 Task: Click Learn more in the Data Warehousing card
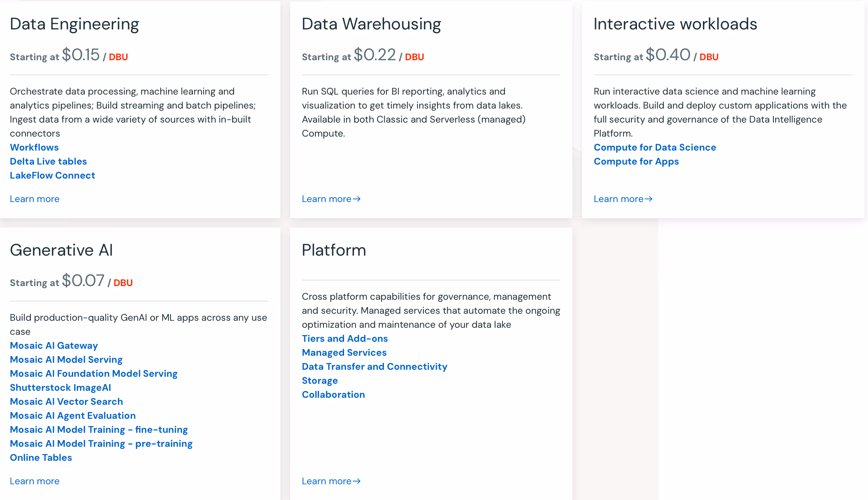[327, 199]
